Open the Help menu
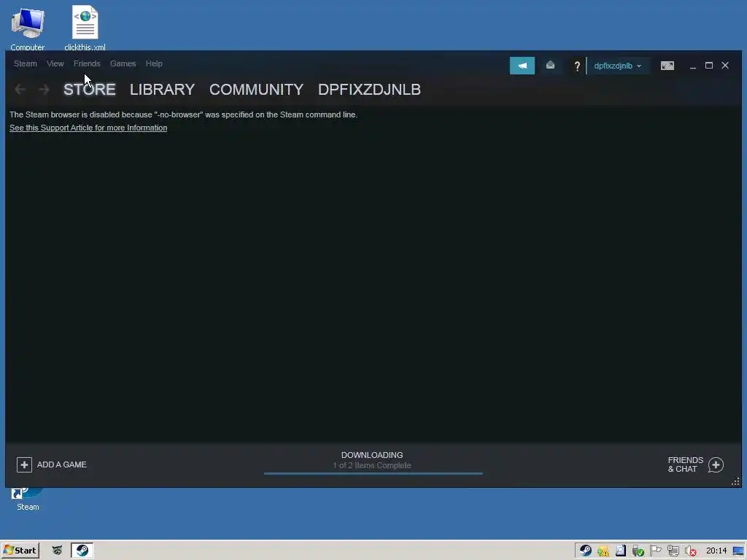747x560 pixels. click(154, 63)
